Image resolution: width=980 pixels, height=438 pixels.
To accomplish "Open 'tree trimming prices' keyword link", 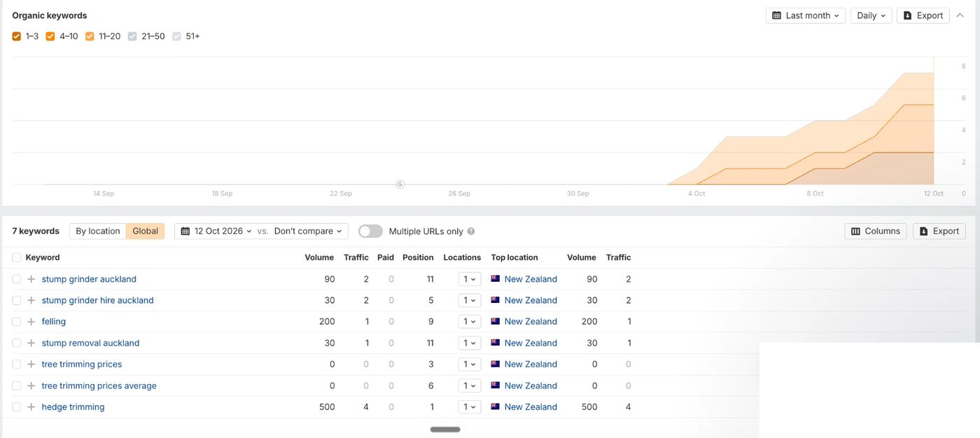I will (x=82, y=365).
